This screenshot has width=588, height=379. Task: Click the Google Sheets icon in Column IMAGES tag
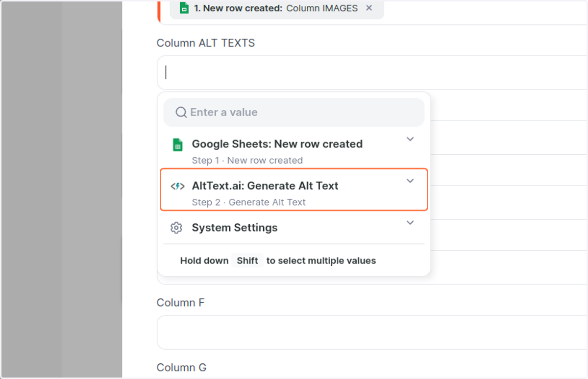184,8
